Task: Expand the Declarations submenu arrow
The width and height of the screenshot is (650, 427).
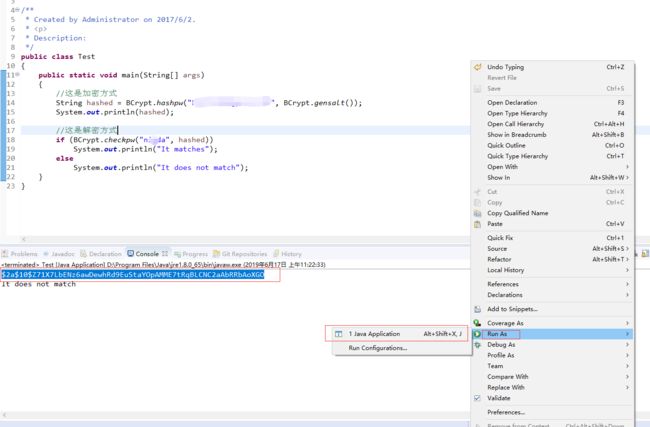Action: tap(627, 295)
